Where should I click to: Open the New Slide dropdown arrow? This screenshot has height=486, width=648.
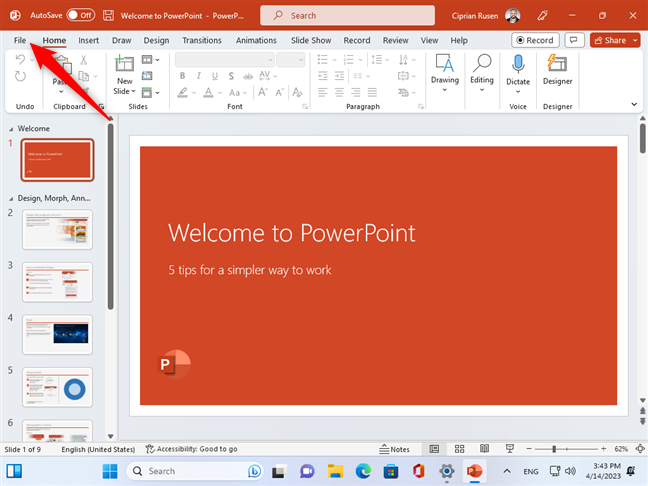tap(133, 91)
